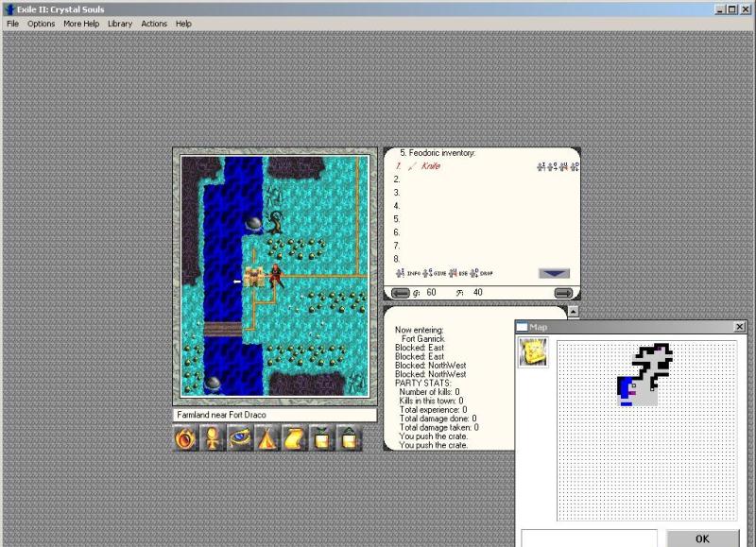
Task: Open the File menu
Action: 12,24
